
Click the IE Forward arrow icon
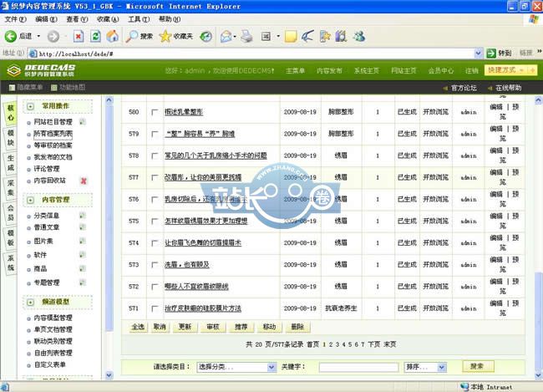53,36
